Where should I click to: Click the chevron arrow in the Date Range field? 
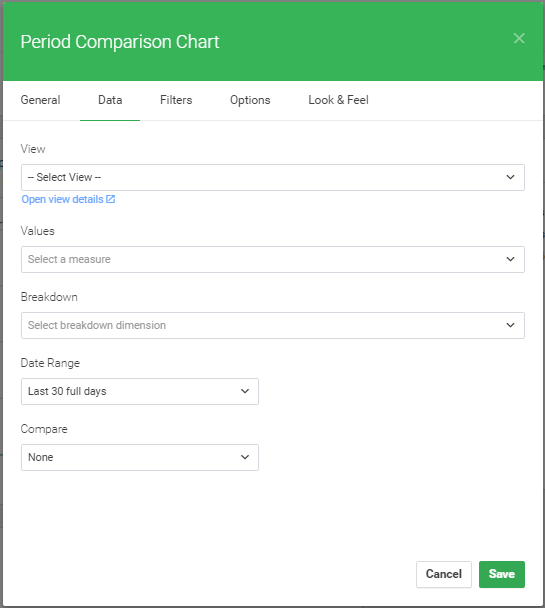click(x=245, y=391)
